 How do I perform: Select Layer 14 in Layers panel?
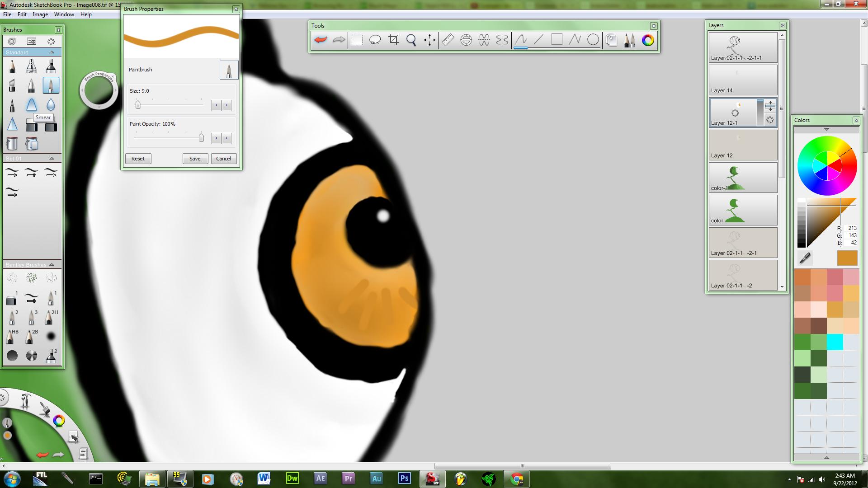coord(743,80)
